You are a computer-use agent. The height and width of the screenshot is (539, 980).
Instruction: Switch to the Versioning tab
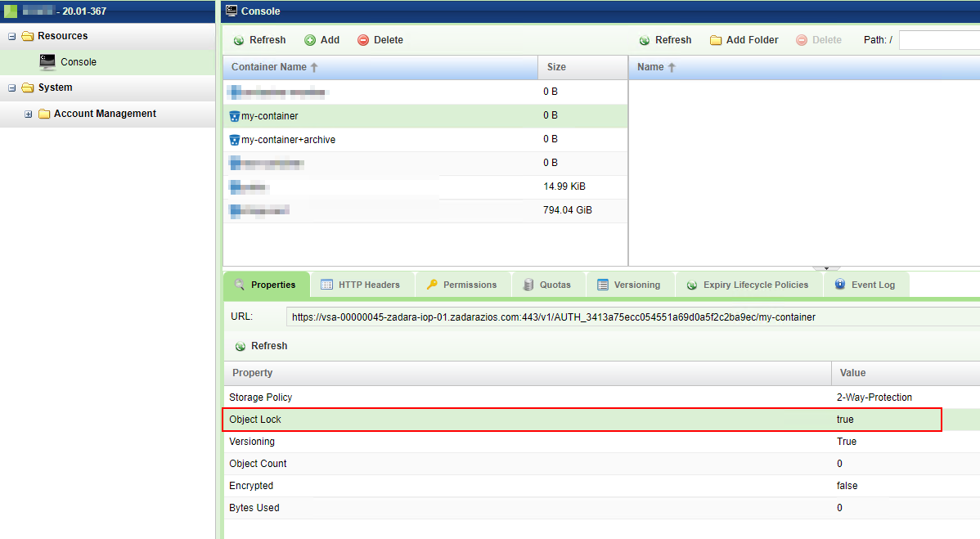[x=630, y=285]
